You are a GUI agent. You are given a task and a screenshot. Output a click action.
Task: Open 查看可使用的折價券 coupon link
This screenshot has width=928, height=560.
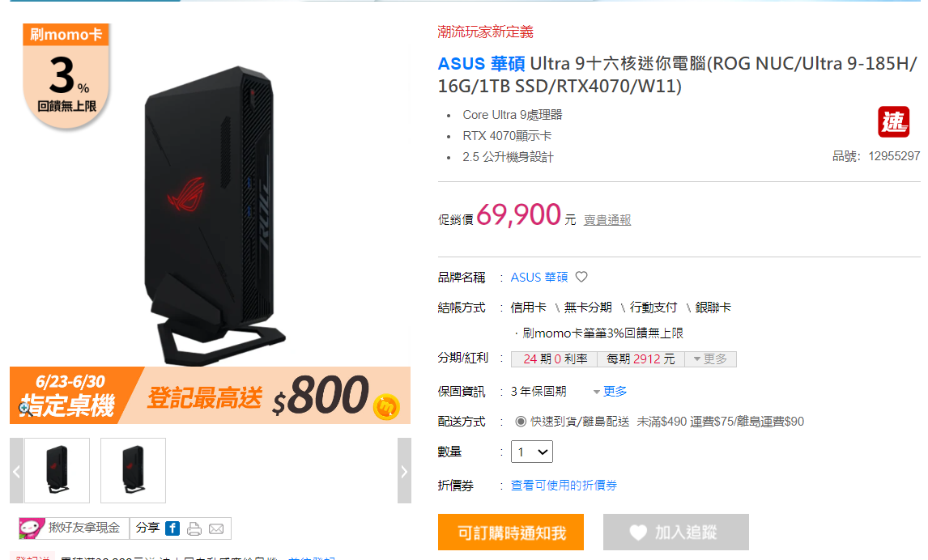pyautogui.click(x=564, y=486)
